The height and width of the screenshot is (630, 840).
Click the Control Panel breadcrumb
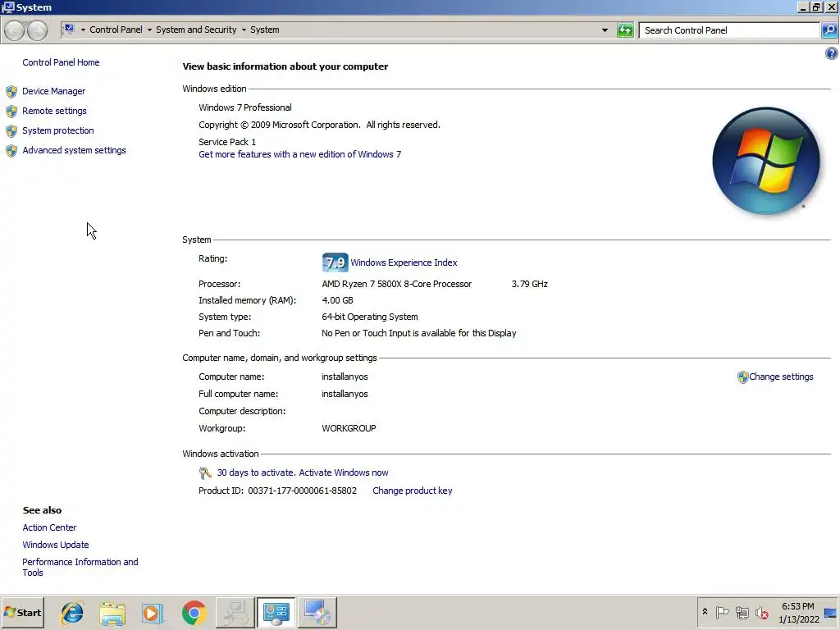116,30
